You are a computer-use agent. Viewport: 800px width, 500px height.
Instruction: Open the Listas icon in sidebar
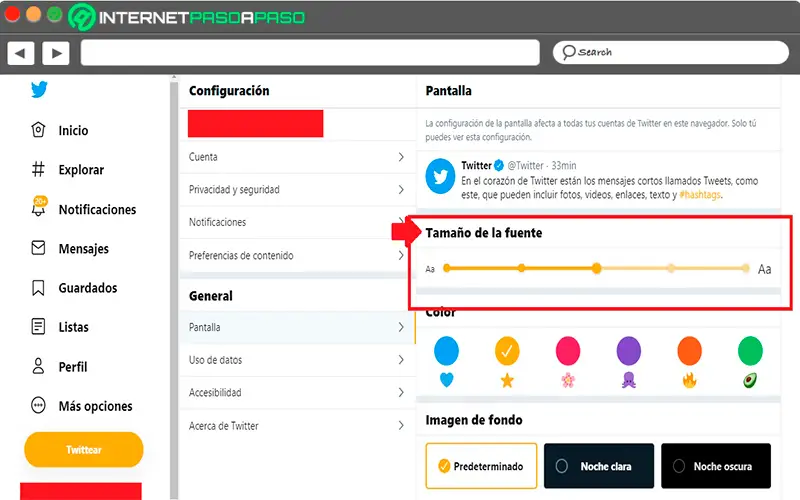tap(38, 327)
